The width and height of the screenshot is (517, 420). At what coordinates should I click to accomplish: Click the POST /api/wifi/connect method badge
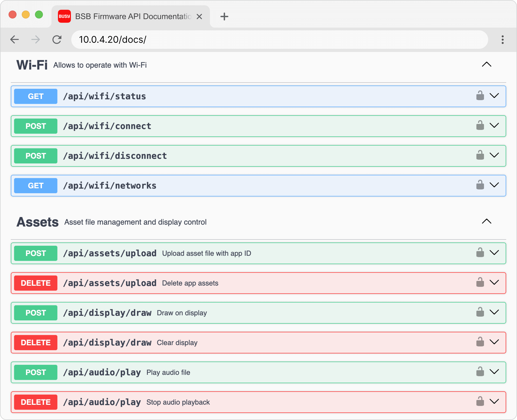coord(36,126)
